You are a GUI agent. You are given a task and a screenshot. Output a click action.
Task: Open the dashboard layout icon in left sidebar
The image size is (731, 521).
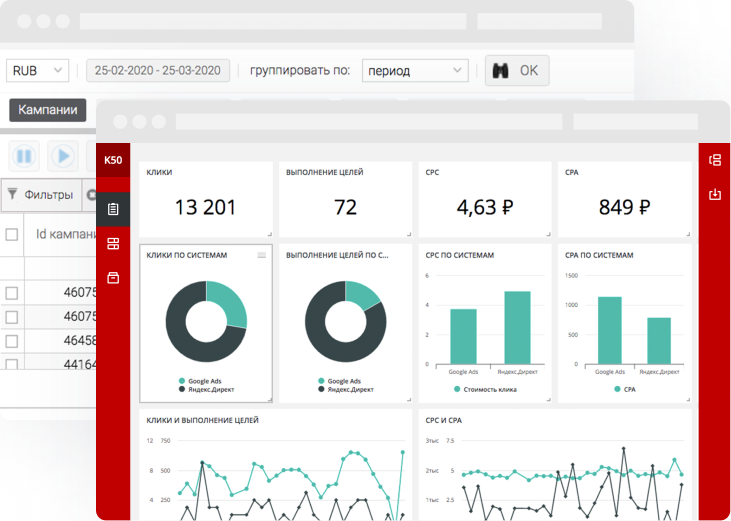tap(113, 243)
